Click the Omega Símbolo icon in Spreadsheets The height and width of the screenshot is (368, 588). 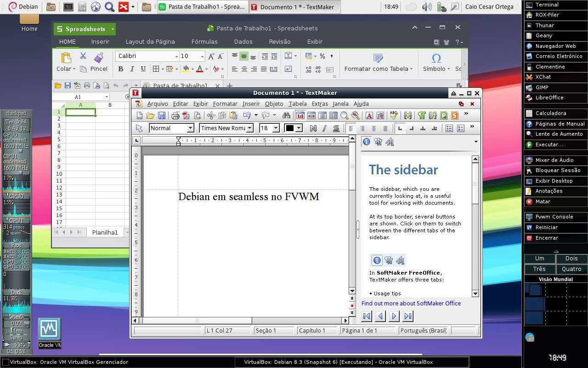tap(436, 58)
